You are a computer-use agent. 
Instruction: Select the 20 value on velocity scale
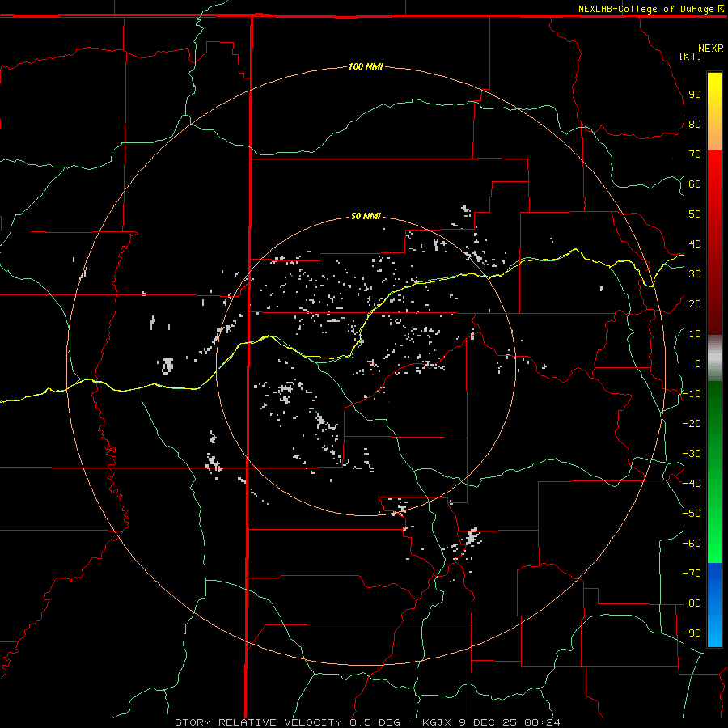pos(695,303)
